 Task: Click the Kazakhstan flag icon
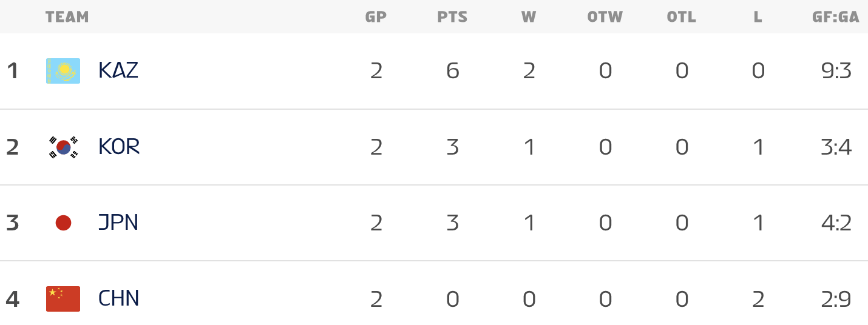click(63, 71)
